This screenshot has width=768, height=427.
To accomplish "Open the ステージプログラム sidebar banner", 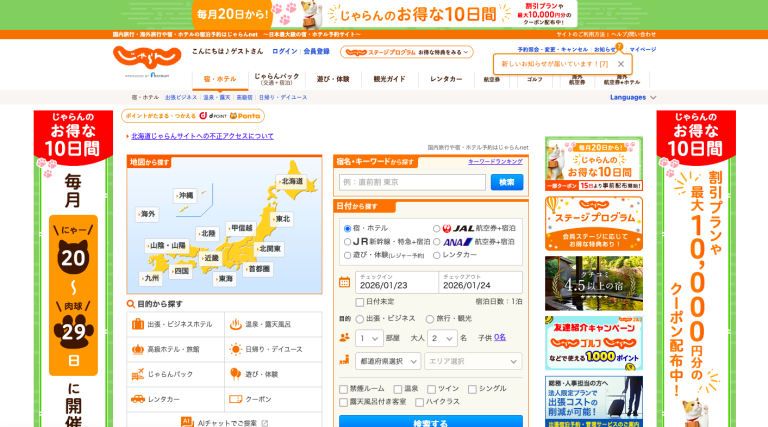I will [x=594, y=224].
